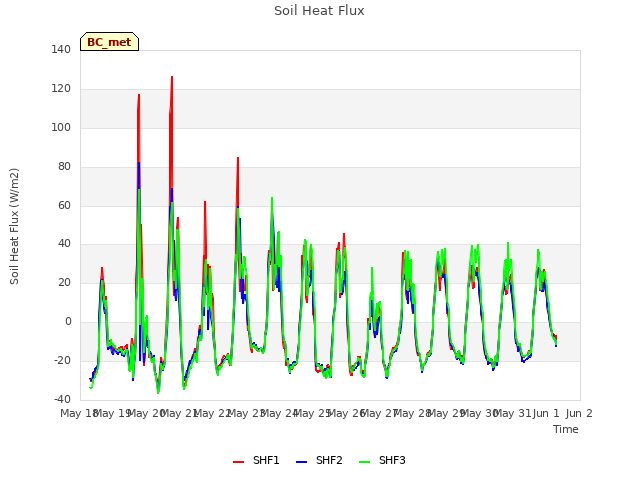640x480 pixels.
Task: Click the May 31 x-axis label
Action: click(512, 413)
